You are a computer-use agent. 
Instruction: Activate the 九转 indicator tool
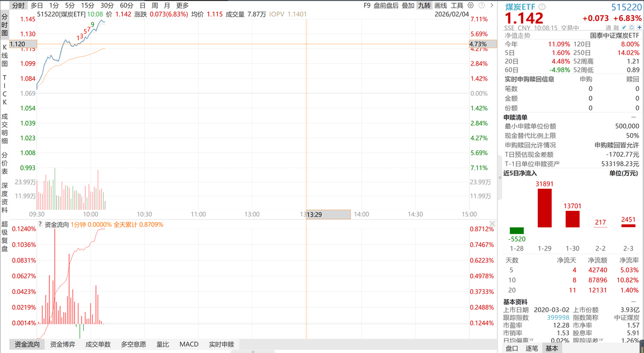click(426, 5)
